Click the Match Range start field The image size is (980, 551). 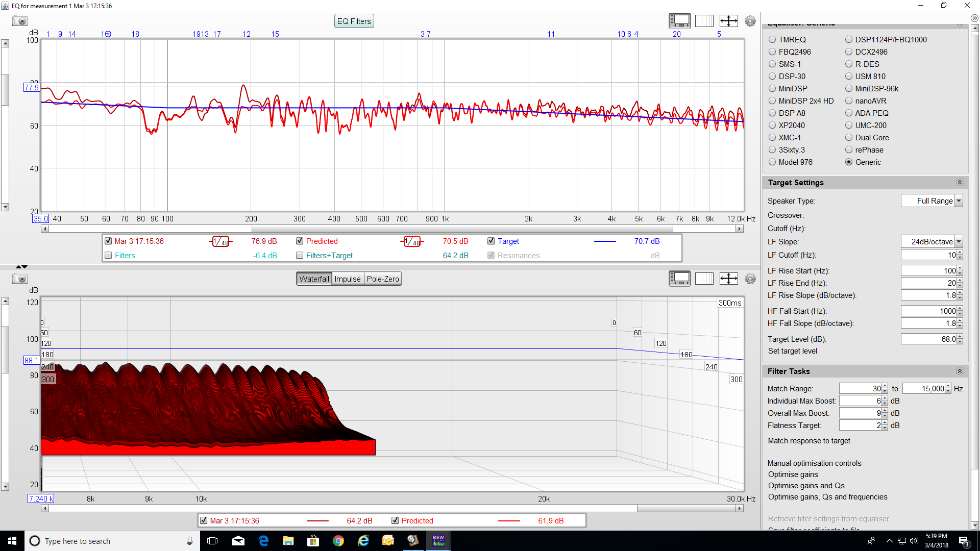coord(861,389)
